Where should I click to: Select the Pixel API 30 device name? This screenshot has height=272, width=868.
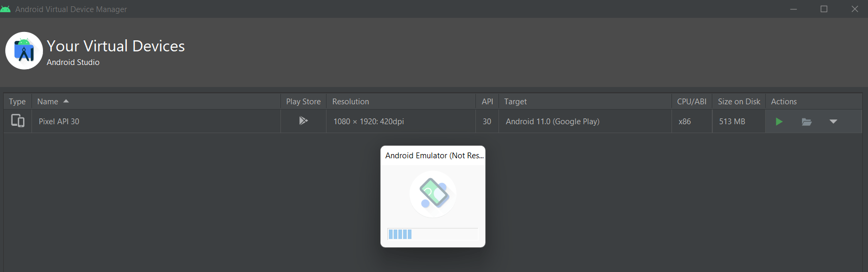pos(59,122)
